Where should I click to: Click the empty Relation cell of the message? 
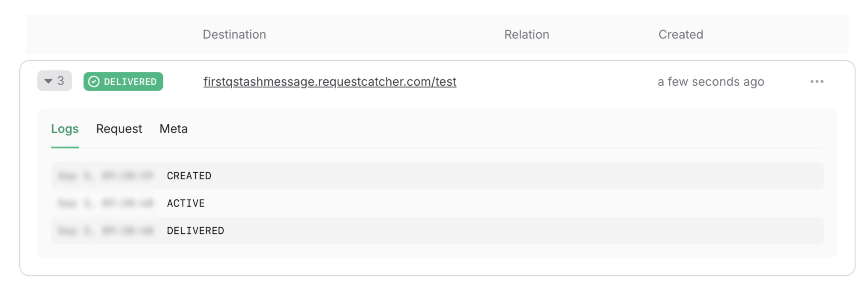[527, 81]
